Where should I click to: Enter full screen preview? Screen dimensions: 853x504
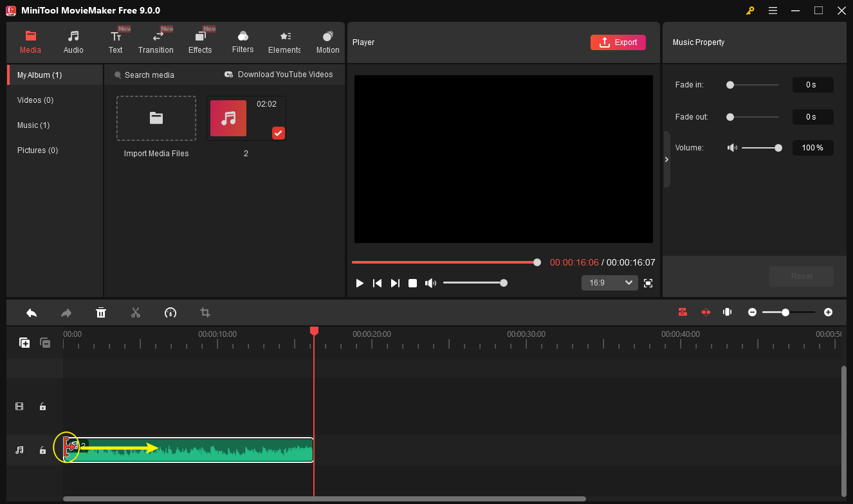(x=648, y=283)
